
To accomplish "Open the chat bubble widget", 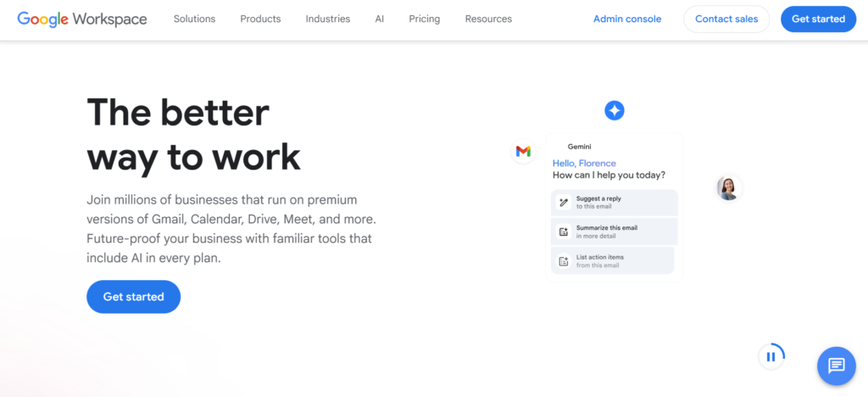I will click(x=836, y=366).
